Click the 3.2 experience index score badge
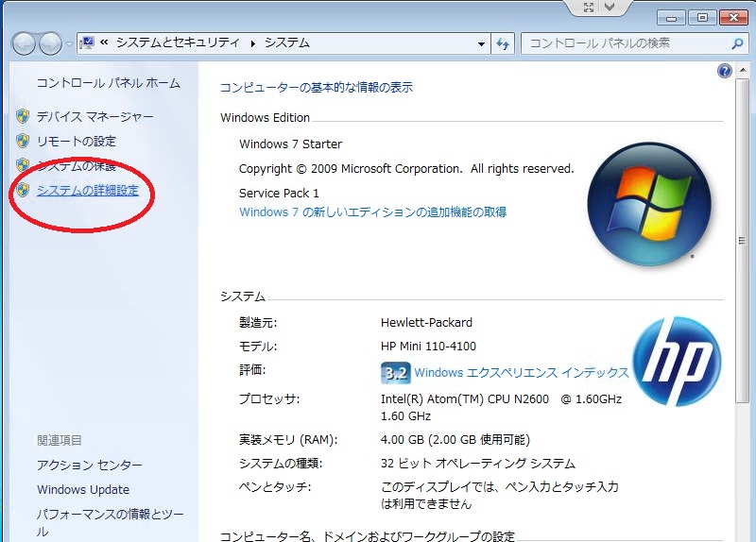This screenshot has height=542, width=756. [395, 373]
